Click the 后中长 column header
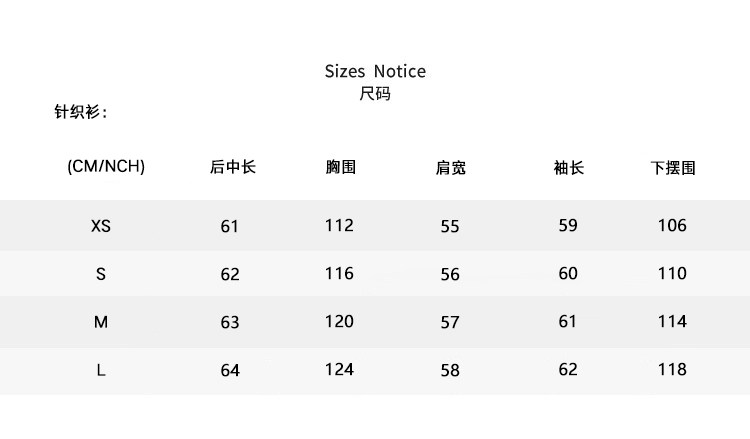Screen dimensions: 750x439 tap(233, 167)
